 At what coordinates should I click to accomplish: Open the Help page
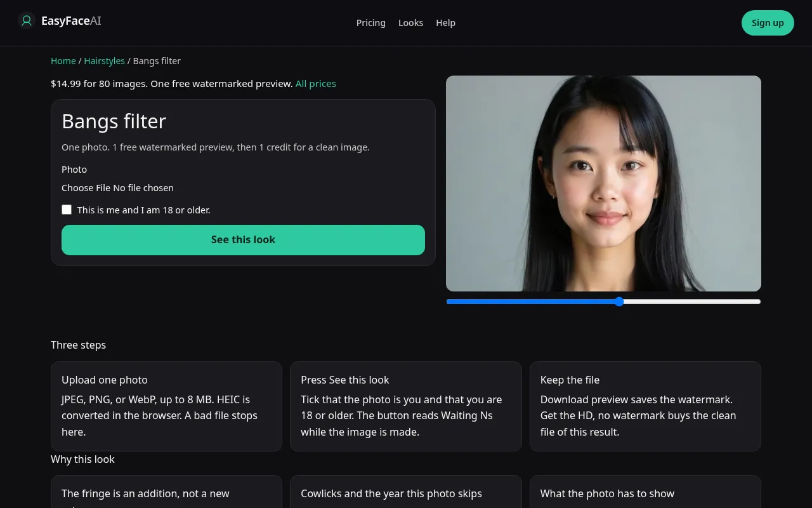445,23
